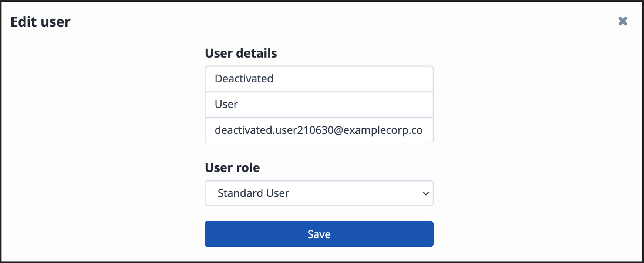Select the role selector below User role

(x=319, y=193)
